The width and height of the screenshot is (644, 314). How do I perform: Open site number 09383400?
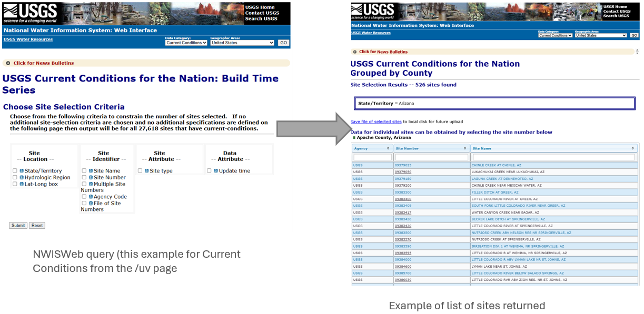pos(403,199)
